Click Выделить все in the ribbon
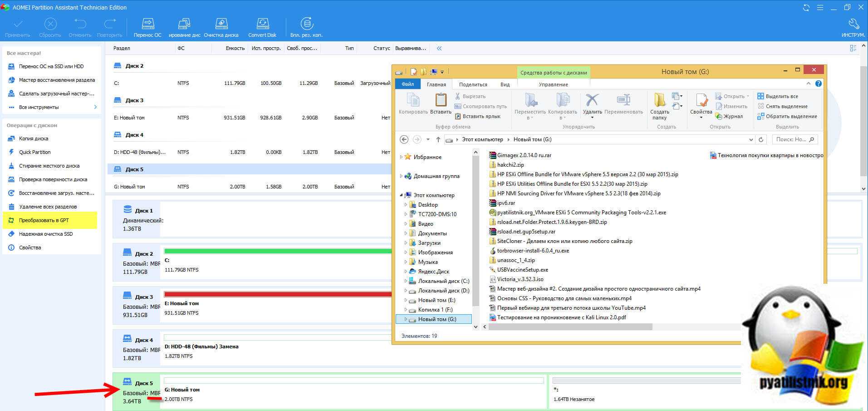This screenshot has height=411, width=868. coord(778,96)
